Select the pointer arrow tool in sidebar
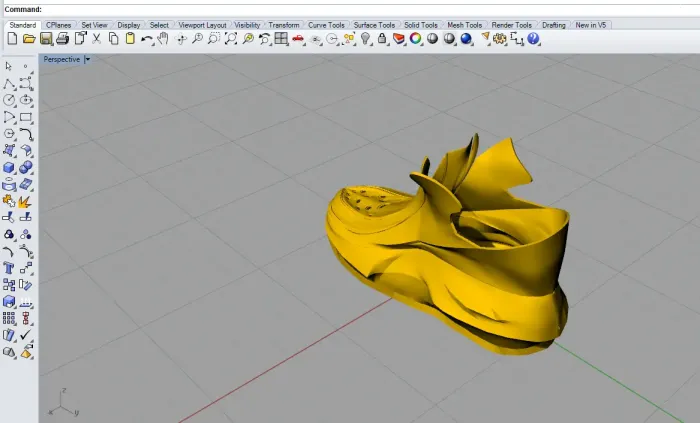700x423 pixels. pos(8,66)
